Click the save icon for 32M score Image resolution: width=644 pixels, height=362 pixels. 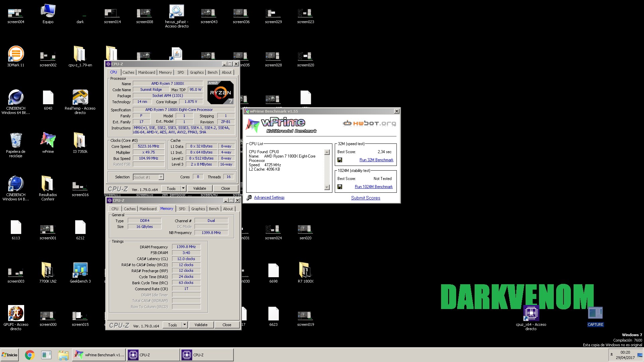[340, 160]
